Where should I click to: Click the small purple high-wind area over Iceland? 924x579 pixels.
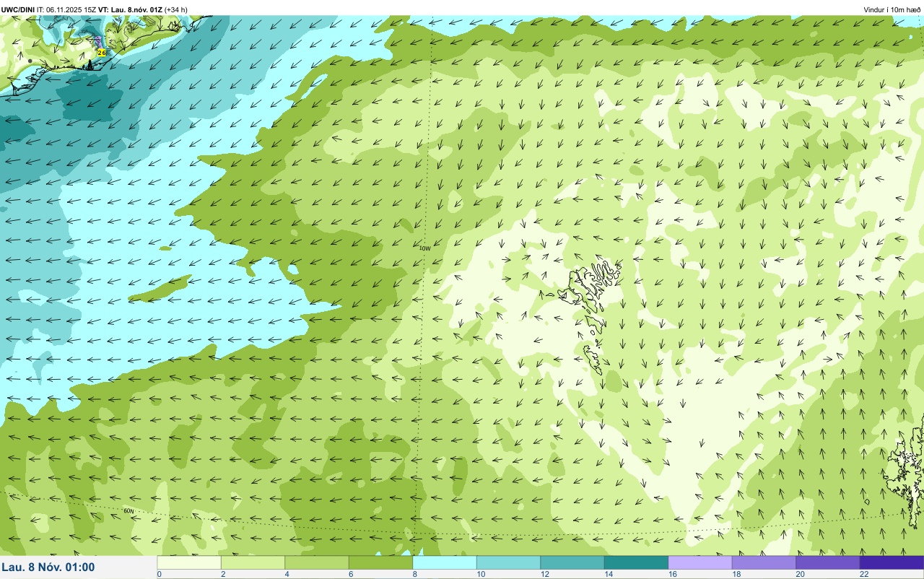[x=99, y=41]
